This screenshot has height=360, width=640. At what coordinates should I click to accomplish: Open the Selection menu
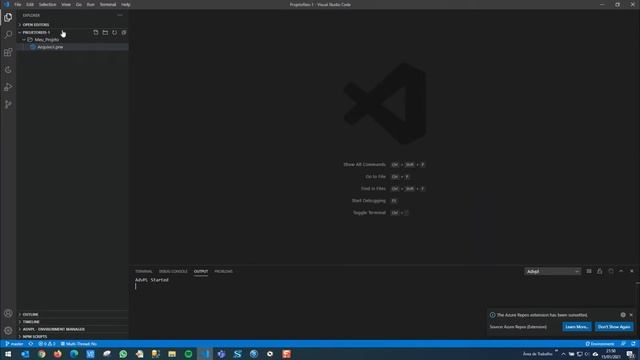pyautogui.click(x=47, y=4)
